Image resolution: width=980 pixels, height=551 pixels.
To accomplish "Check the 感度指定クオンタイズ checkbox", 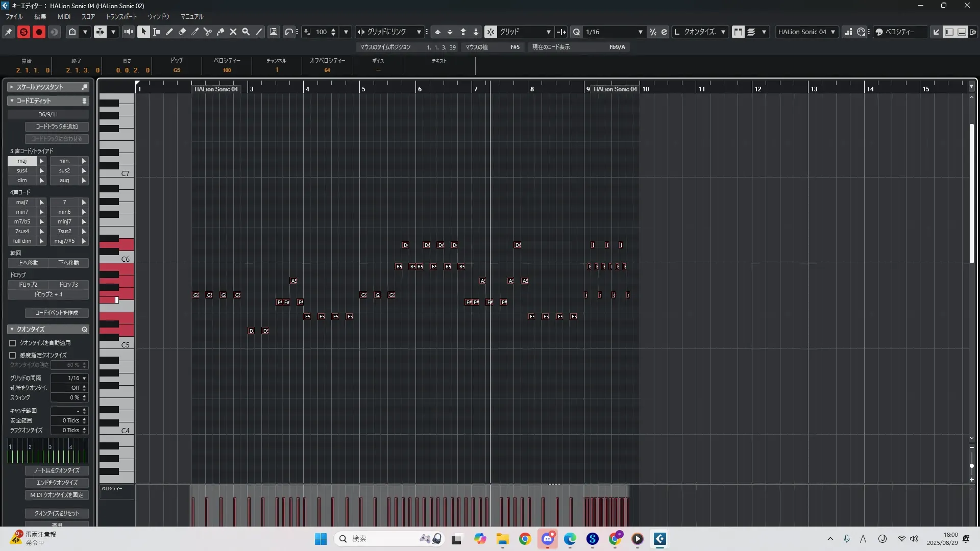I will coord(13,355).
